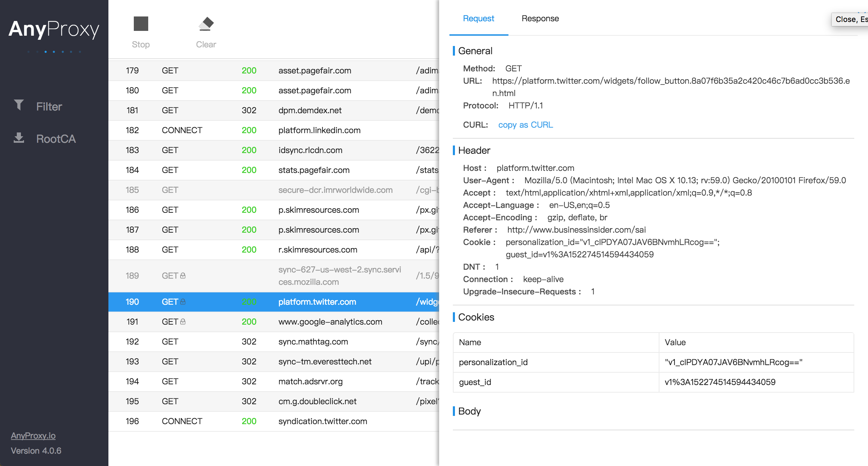
Task: Click the Stop recording square icon
Action: (x=141, y=24)
